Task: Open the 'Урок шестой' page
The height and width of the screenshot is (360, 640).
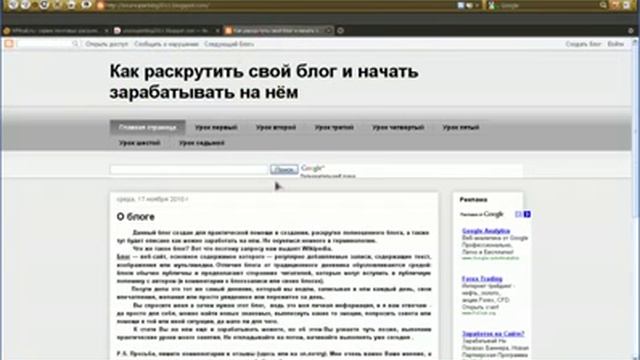Action: 140,143
